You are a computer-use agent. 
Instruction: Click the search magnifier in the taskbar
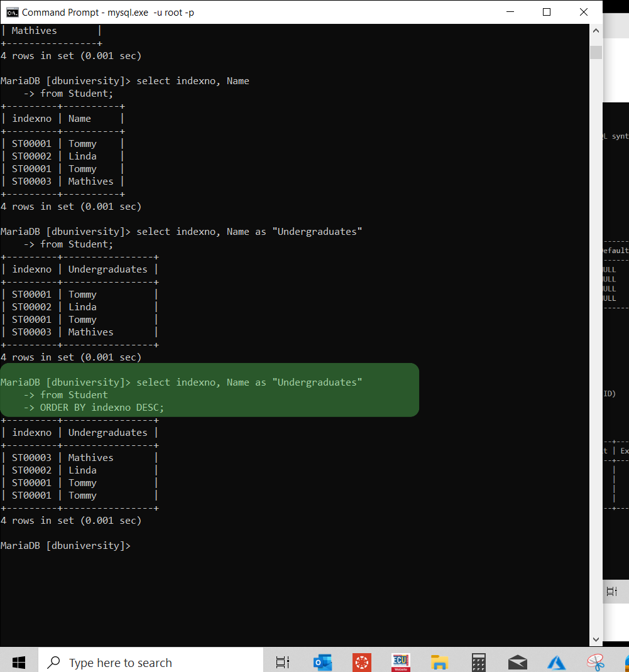(x=53, y=663)
